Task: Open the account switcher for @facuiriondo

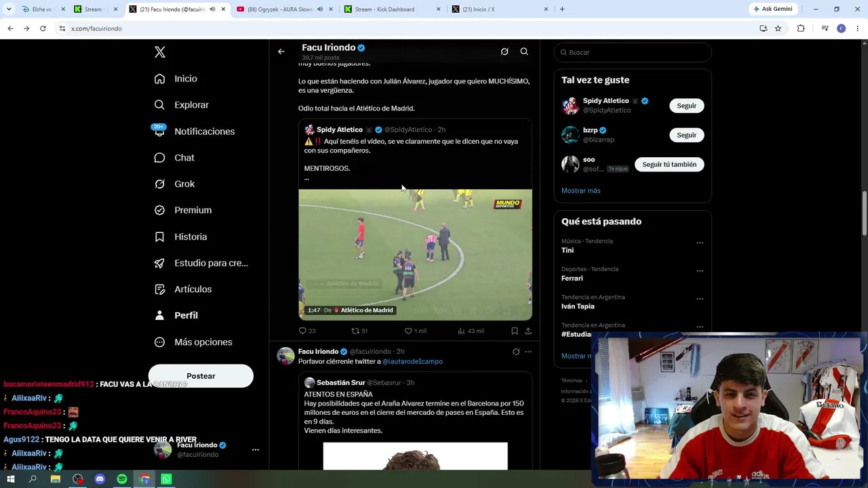Action: pyautogui.click(x=207, y=449)
